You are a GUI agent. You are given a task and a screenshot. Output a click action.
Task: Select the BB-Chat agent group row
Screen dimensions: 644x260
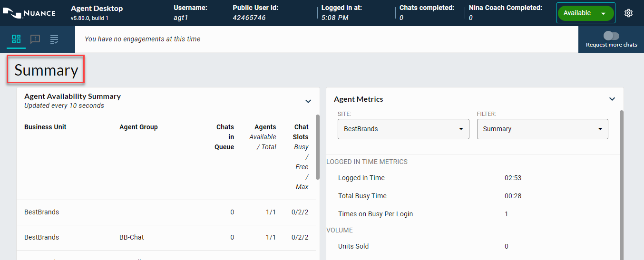pos(132,237)
